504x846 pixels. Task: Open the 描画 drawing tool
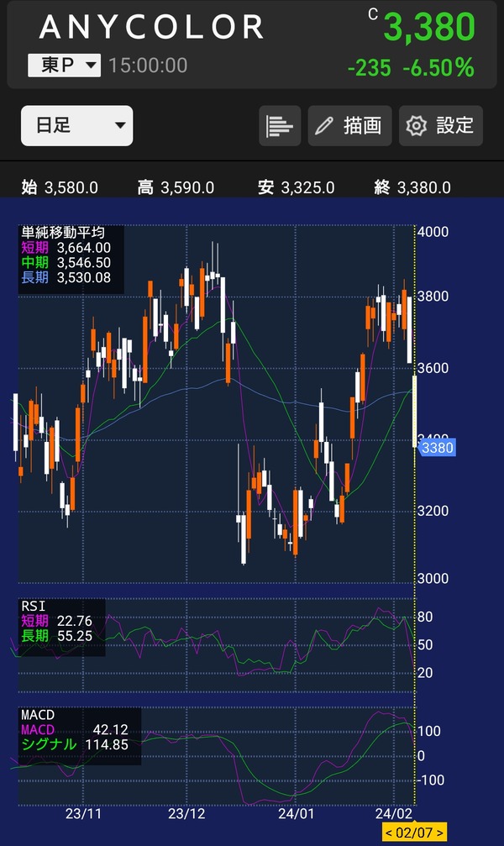click(349, 126)
